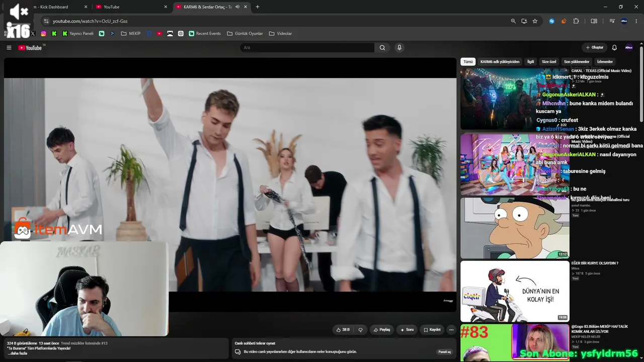Select the Tümü filter chip
The image size is (644, 362).
(468, 62)
